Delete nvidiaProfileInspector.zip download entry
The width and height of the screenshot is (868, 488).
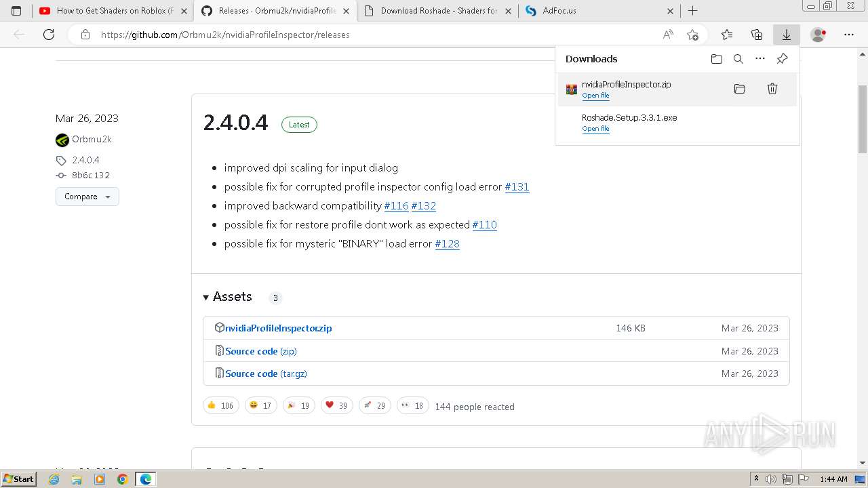(x=772, y=89)
